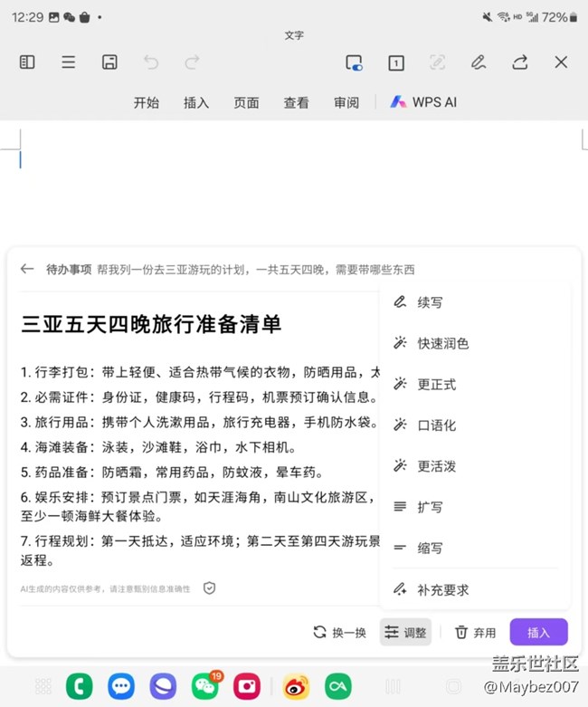Viewport: 588px width, 707px height.
Task: Open the Weibo app in dock
Action: [x=296, y=686]
